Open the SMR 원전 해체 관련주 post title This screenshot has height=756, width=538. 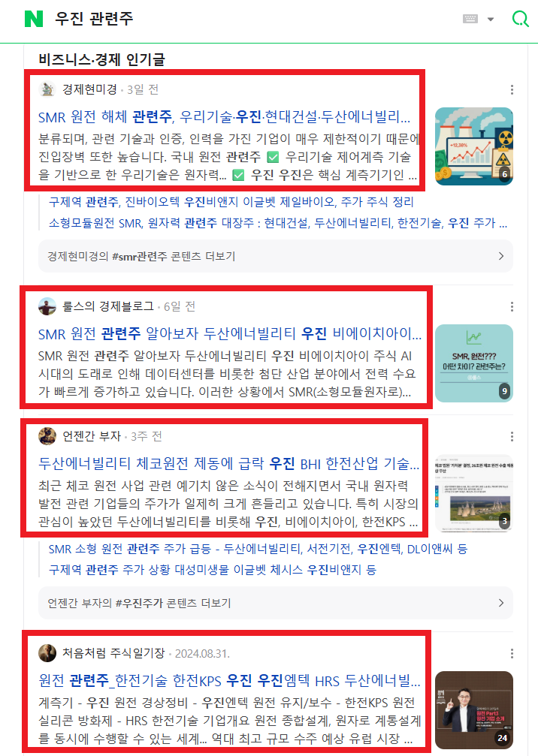(225, 116)
